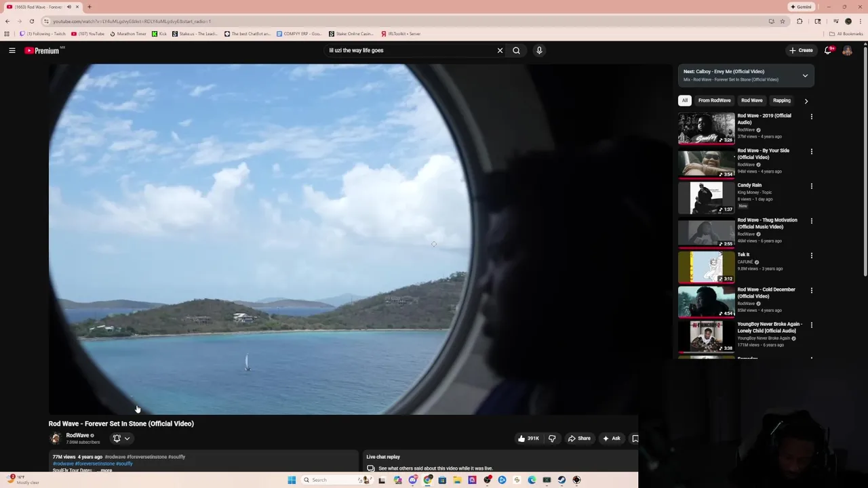Open the Windows Start button

pyautogui.click(x=292, y=480)
